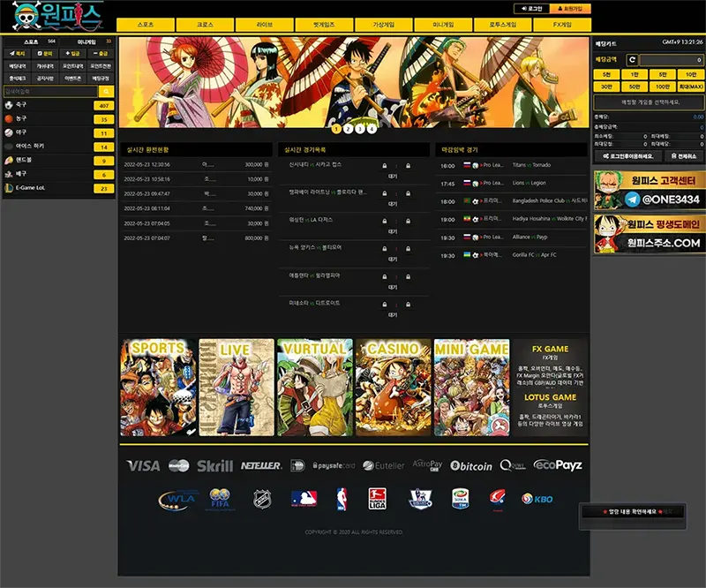This screenshot has width=706, height=588.
Task: Open the 크로스 top menu
Action: click(205, 25)
